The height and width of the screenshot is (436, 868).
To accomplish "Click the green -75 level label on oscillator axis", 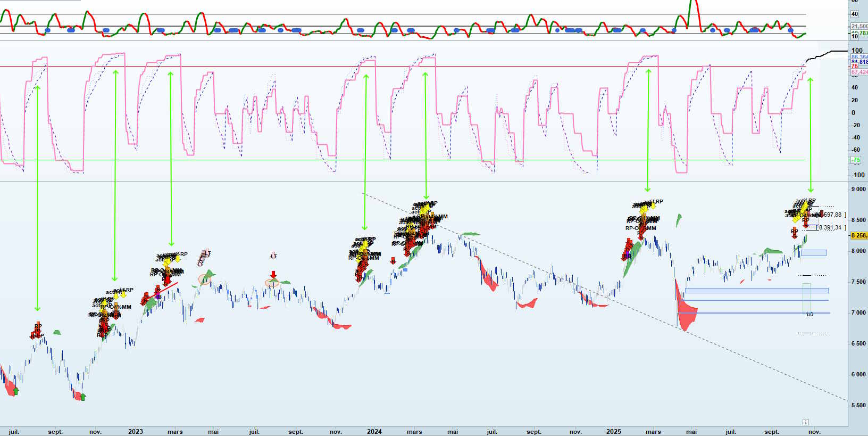I will (855, 160).
